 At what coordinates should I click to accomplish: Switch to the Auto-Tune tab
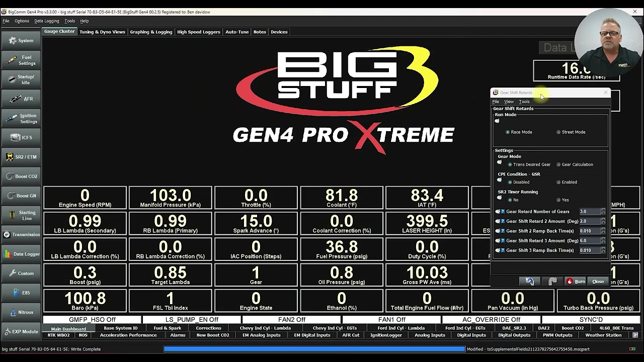[237, 32]
